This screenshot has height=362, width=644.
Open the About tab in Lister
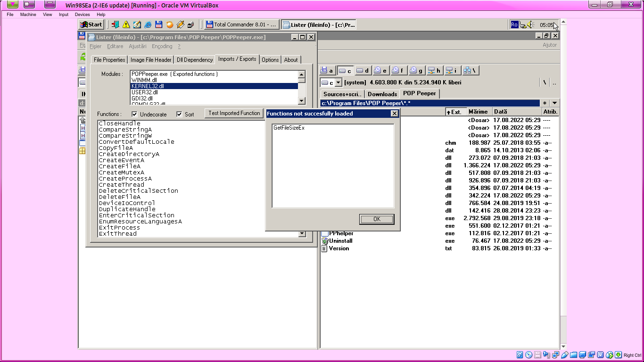click(291, 60)
